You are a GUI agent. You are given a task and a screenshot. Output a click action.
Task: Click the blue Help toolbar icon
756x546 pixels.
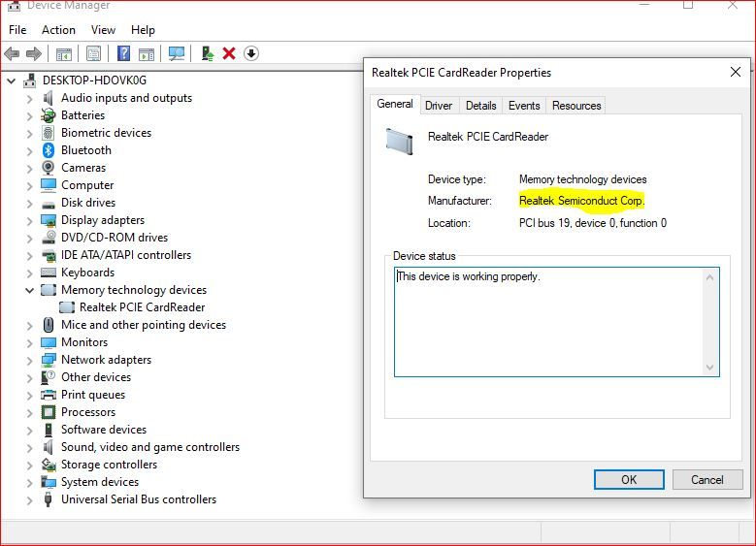(x=124, y=53)
